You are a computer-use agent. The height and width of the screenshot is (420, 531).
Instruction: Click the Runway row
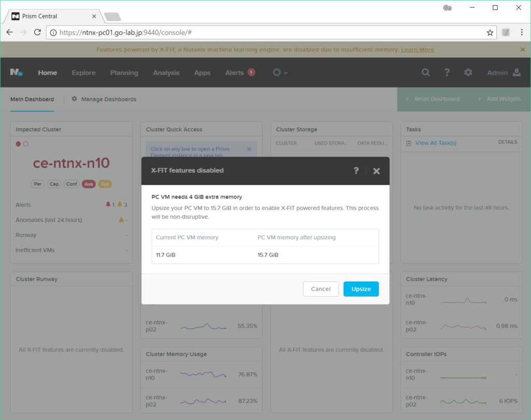[72, 235]
